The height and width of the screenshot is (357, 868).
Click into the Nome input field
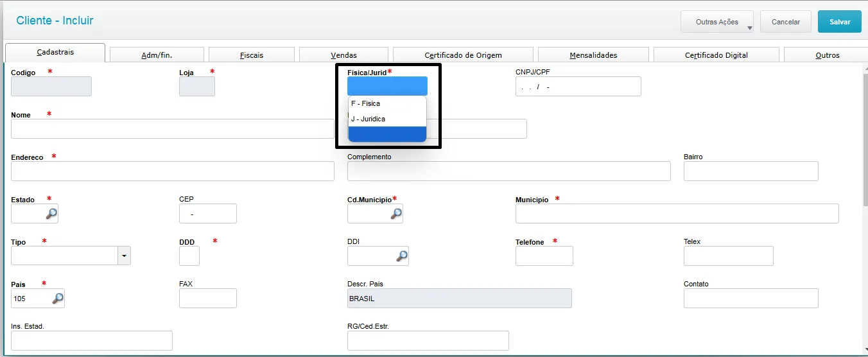click(x=172, y=128)
